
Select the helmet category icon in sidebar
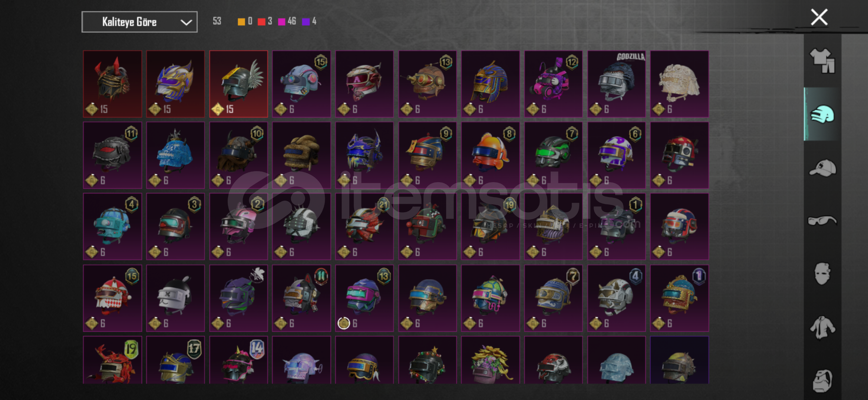point(822,114)
